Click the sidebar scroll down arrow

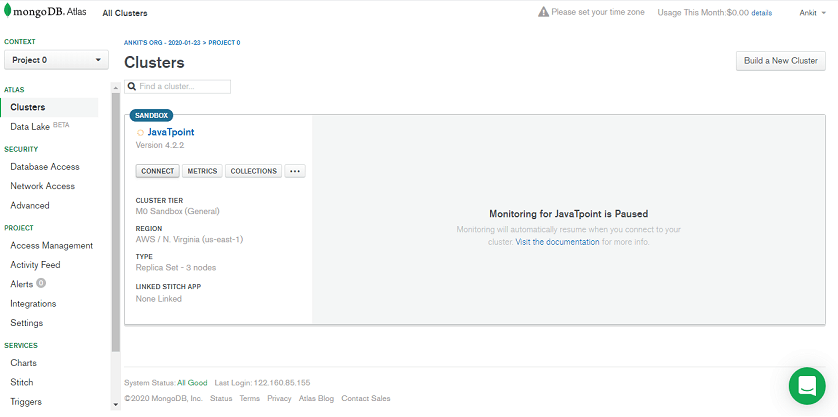(115, 405)
